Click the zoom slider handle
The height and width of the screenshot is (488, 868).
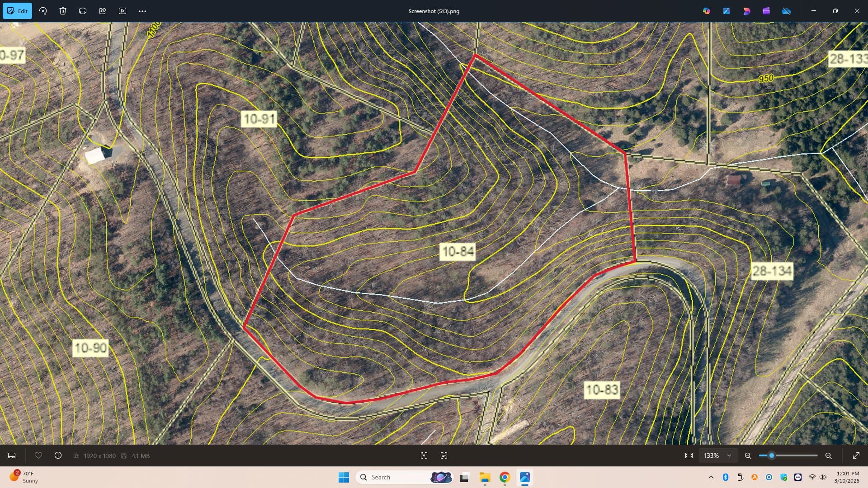772,455
